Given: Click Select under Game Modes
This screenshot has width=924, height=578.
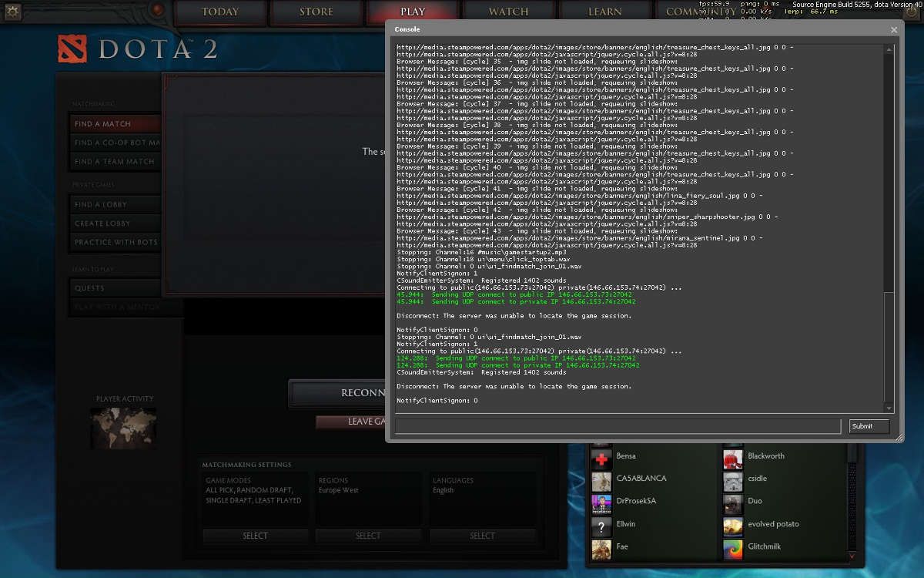Looking at the screenshot, I should click(x=256, y=536).
